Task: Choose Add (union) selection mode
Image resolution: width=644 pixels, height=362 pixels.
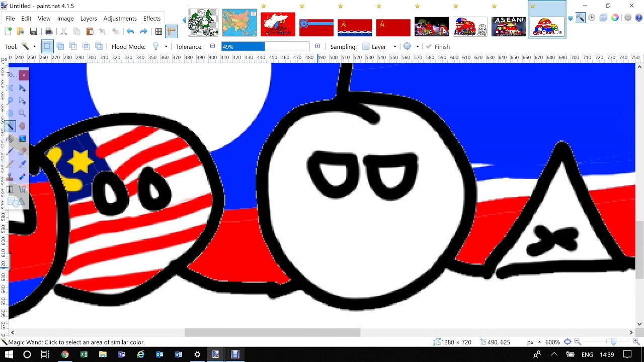Action: pos(60,46)
